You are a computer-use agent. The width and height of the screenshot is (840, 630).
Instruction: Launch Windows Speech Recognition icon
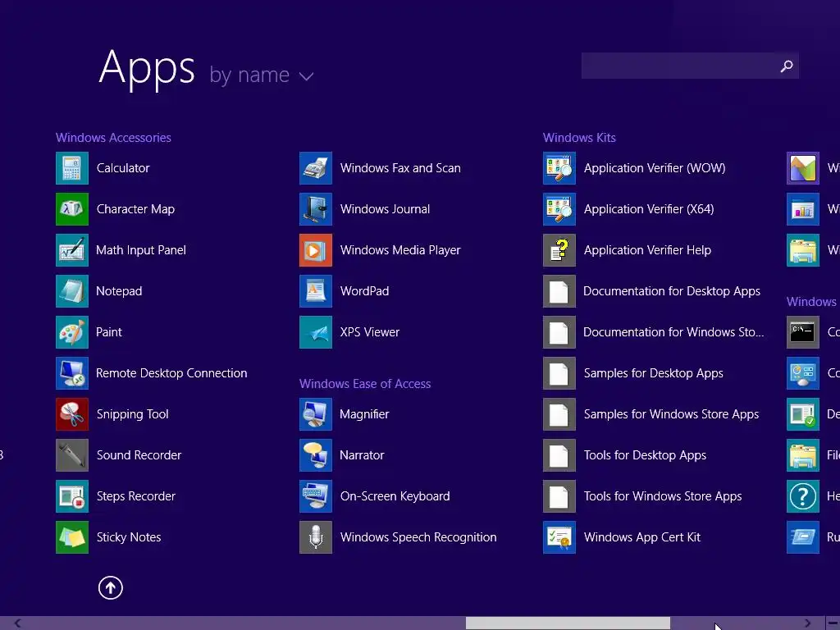(316, 537)
